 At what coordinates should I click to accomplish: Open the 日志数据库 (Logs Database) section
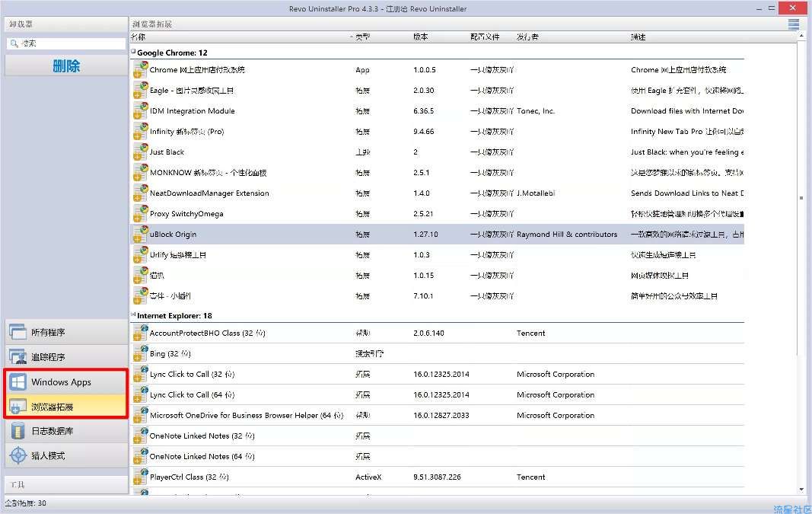click(x=66, y=431)
